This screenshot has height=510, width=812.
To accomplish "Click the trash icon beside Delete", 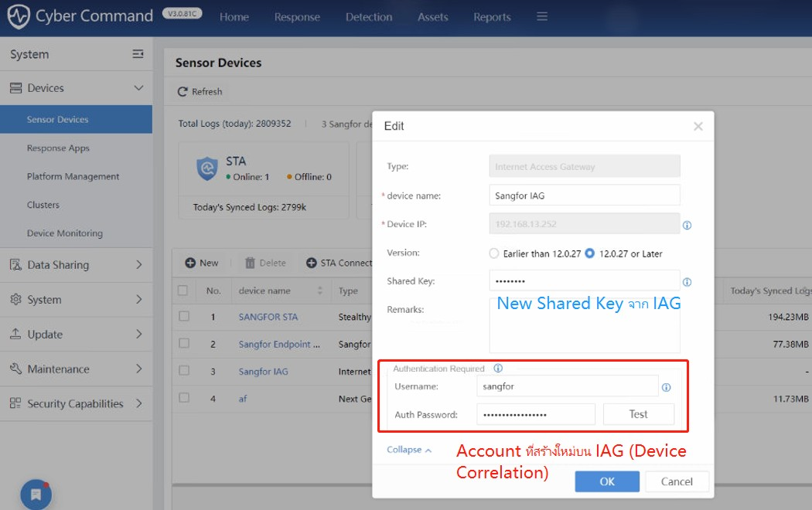I will [x=250, y=263].
